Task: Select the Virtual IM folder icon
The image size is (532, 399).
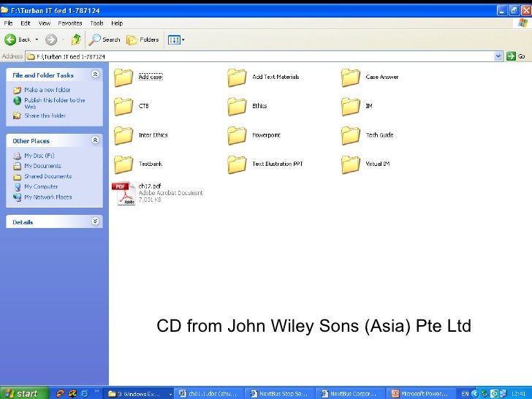Action: (351, 164)
